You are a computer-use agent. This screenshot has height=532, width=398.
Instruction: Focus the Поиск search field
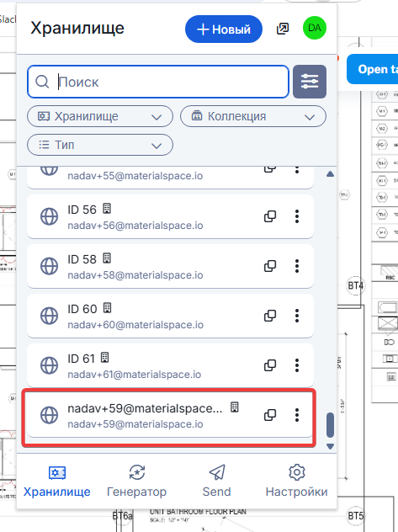[158, 82]
